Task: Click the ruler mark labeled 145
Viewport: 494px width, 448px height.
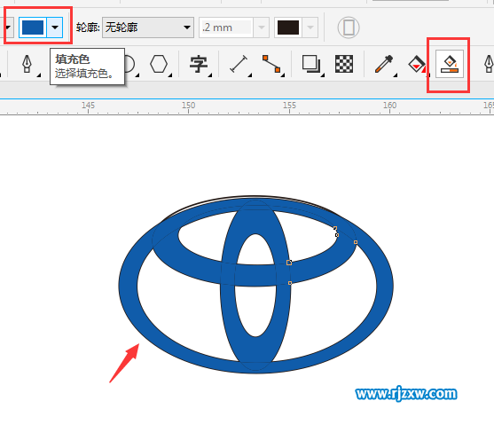Action: [88, 106]
